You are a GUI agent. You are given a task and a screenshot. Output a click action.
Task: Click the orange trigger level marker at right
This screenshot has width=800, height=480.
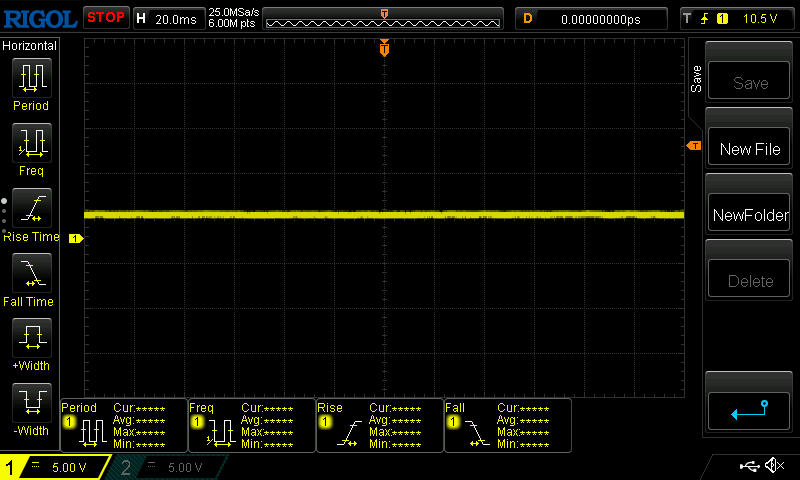coord(694,146)
